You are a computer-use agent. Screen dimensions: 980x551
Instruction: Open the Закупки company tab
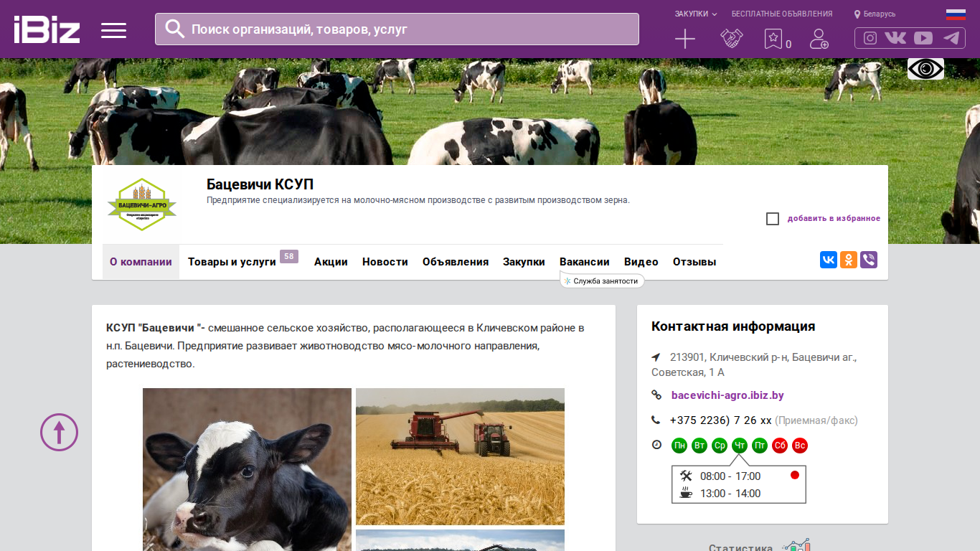tap(524, 262)
